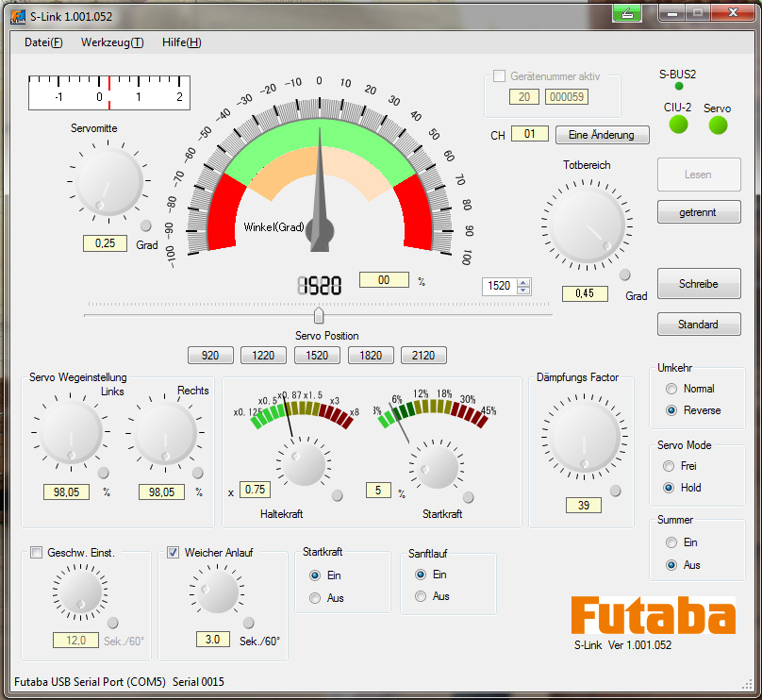
Task: Select Reverse under Umkehr
Action: (x=671, y=410)
